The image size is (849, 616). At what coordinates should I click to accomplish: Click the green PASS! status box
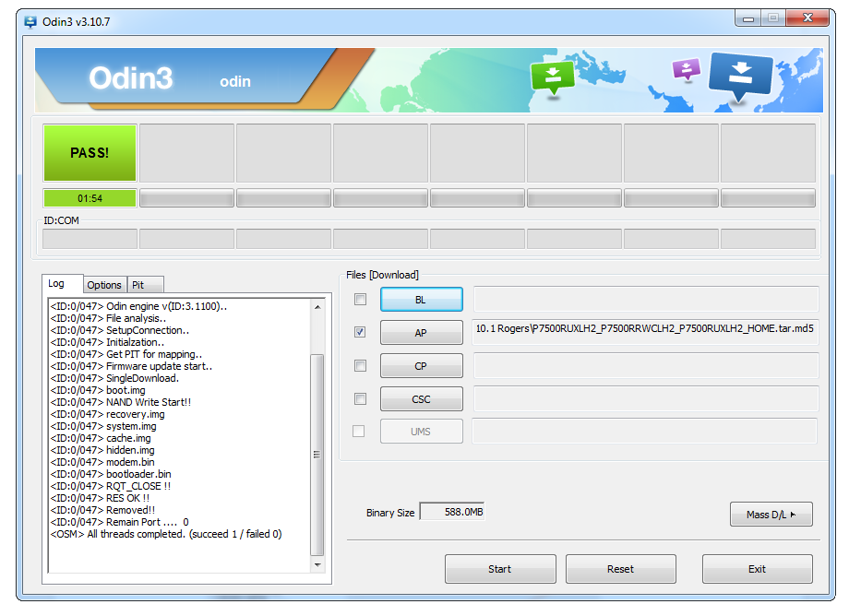coord(90,153)
